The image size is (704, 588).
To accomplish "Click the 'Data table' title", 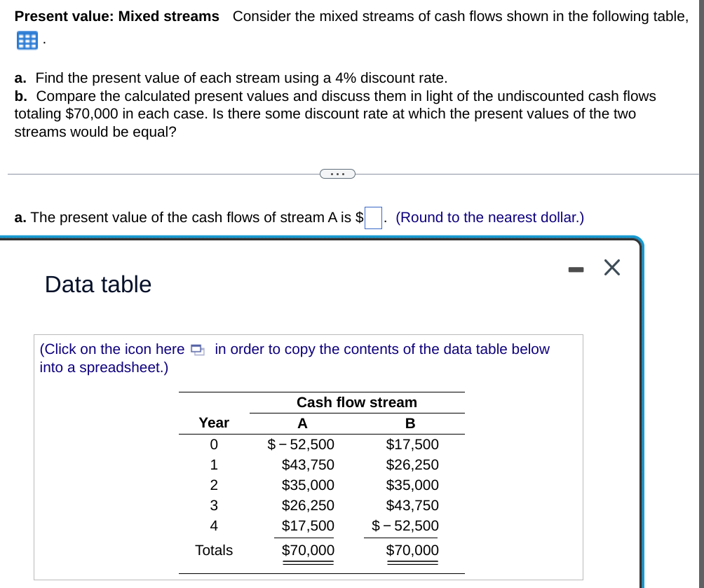I will pos(98,285).
